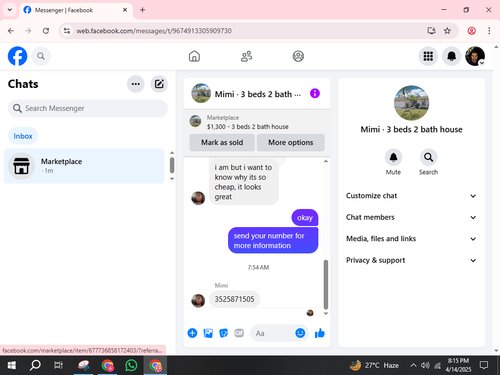Click message send your number for more information
Screen dimensions: 500x375
click(x=273, y=241)
